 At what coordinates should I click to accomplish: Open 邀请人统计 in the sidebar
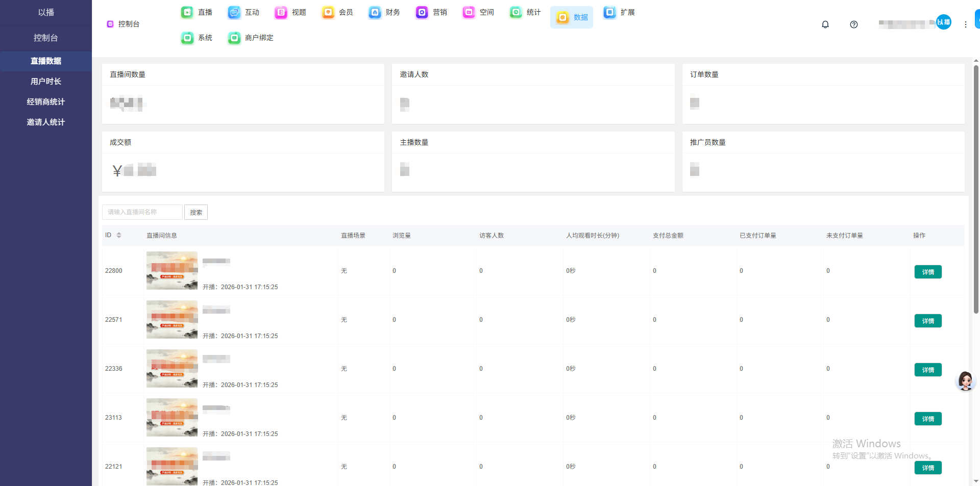tap(46, 122)
